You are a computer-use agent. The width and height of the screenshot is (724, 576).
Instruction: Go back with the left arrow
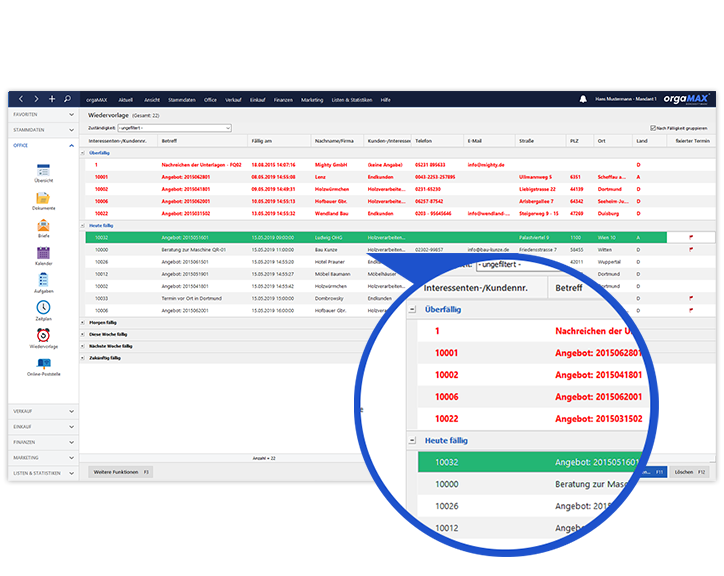[x=21, y=99]
